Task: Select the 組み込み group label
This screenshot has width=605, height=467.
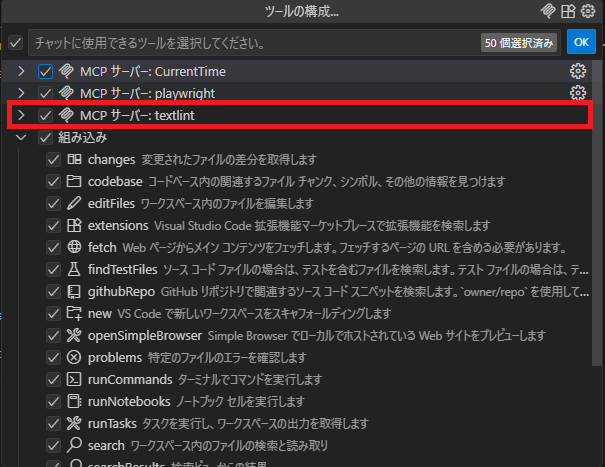Action: click(82, 137)
